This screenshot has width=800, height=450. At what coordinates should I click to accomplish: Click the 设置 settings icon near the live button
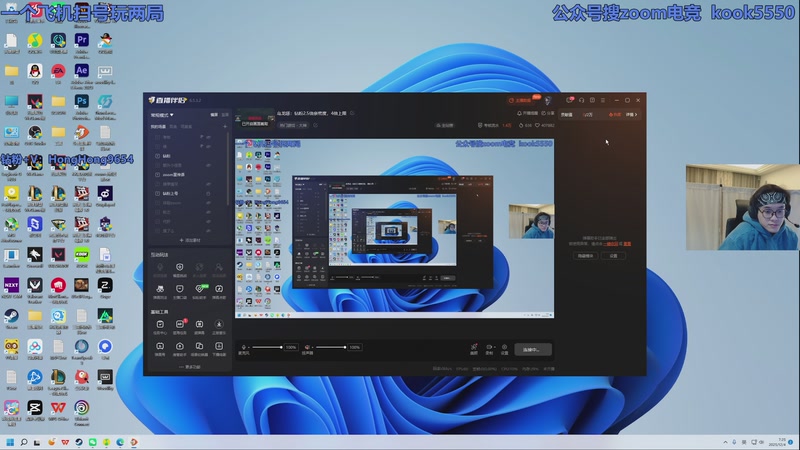pyautogui.click(x=505, y=349)
